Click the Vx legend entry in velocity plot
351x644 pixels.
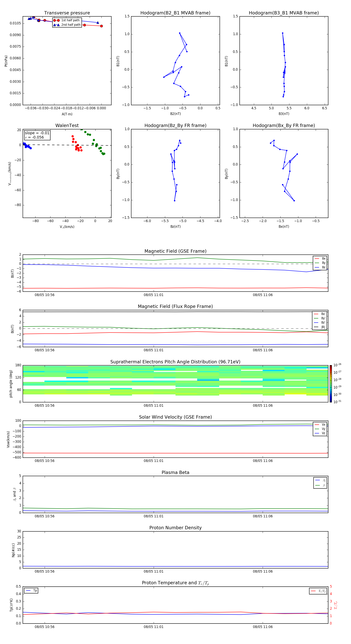tap(320, 424)
